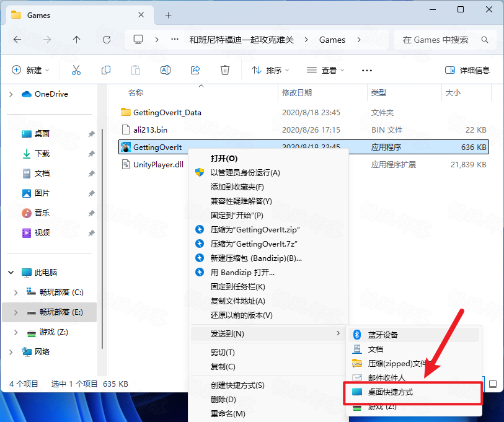Expand the 游戏 (Z:) drive node

(15, 332)
